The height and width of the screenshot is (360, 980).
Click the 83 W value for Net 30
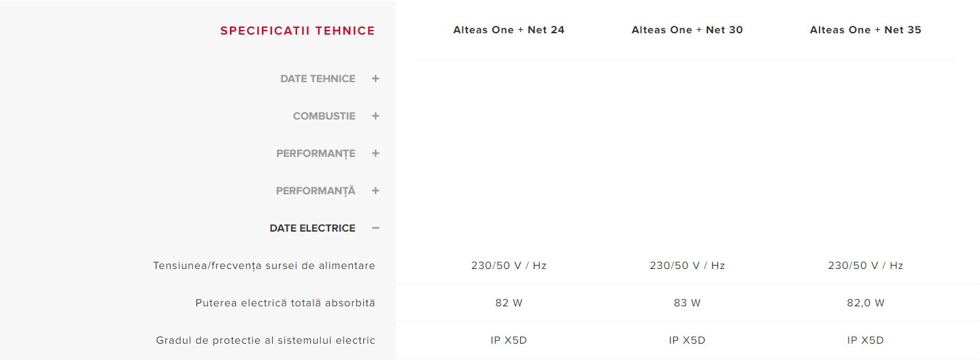[x=687, y=303]
